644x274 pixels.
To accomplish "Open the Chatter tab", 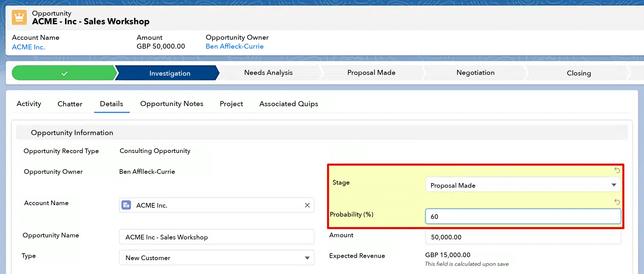I will click(x=70, y=104).
